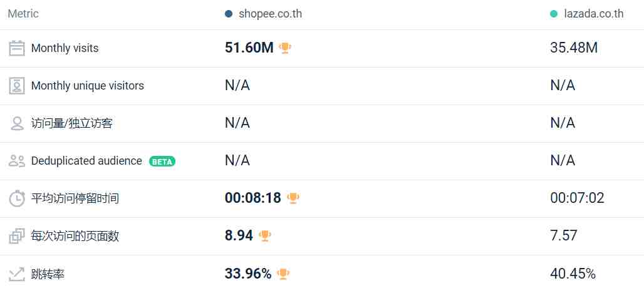Screen dimensions: 644x288
Task: Click the trophy icon next to 51.60M
Action: [x=284, y=48]
